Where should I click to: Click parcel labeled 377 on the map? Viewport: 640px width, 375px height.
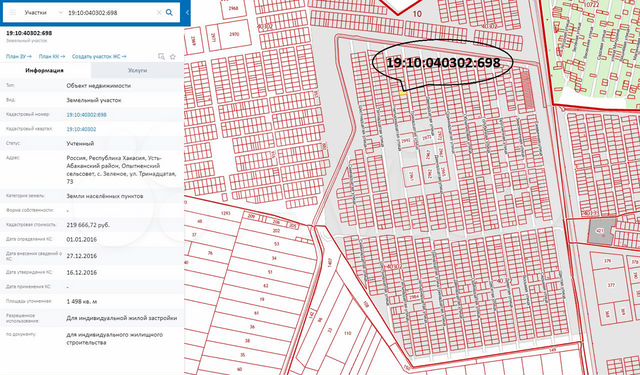click(611, 285)
